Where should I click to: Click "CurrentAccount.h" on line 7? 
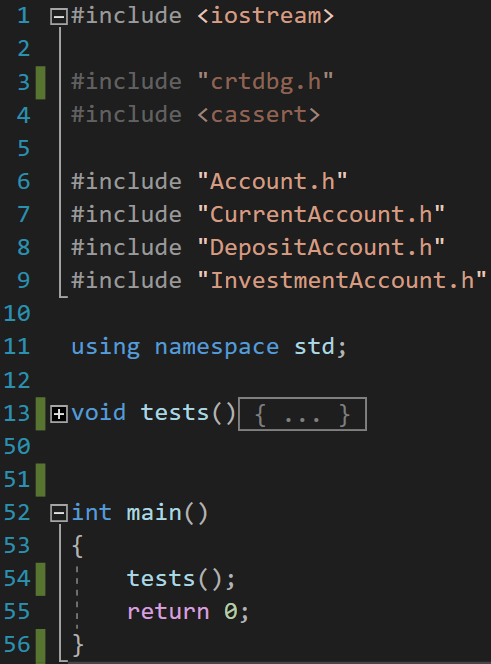click(321, 214)
